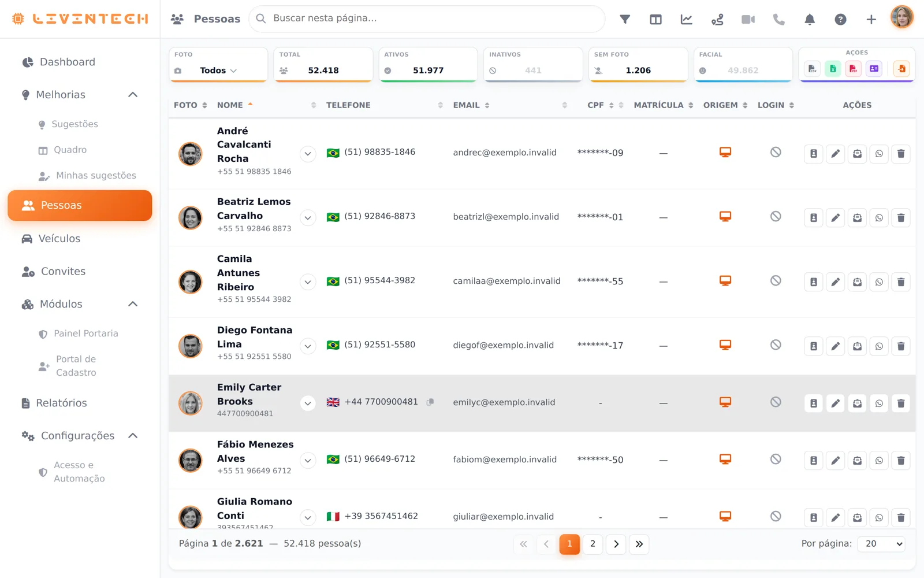Open the Foto filter Todos dropdown

point(218,71)
